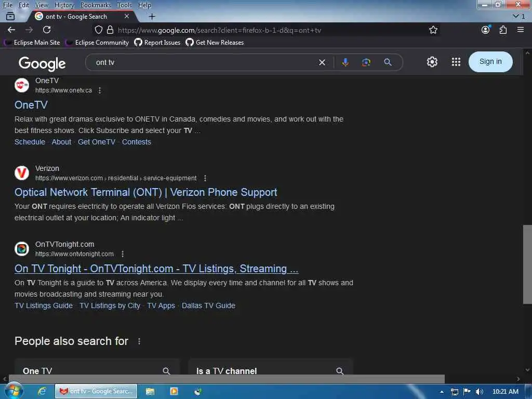This screenshot has height=399, width=532.
Task: Open the On TV Tonight result link
Action: pos(156,269)
